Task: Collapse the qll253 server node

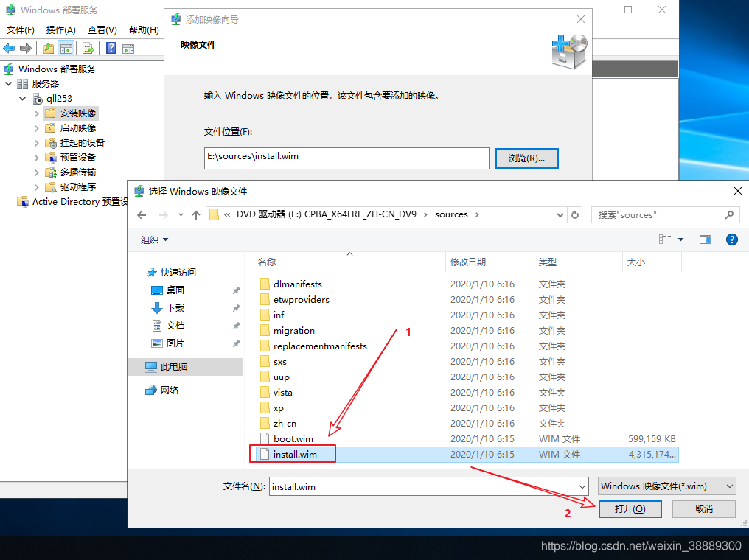Action: click(23, 99)
